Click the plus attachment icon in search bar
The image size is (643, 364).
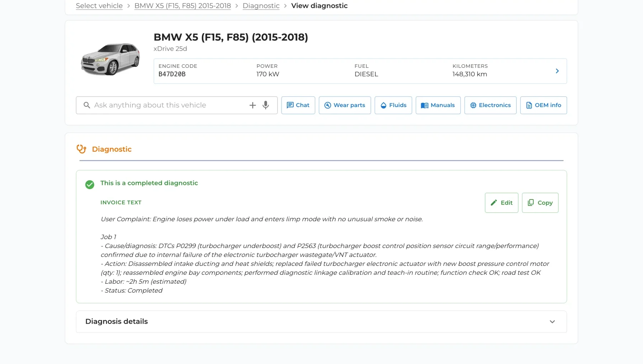click(253, 105)
